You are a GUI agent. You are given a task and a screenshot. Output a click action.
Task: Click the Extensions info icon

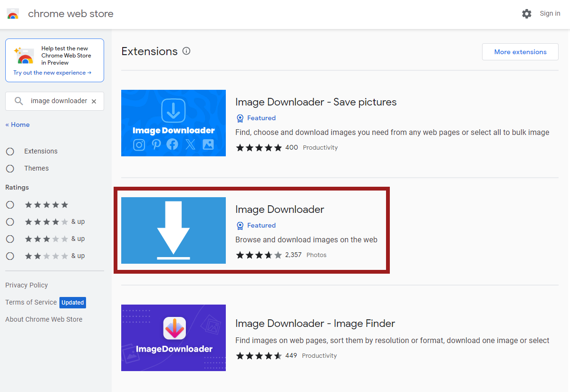186,51
